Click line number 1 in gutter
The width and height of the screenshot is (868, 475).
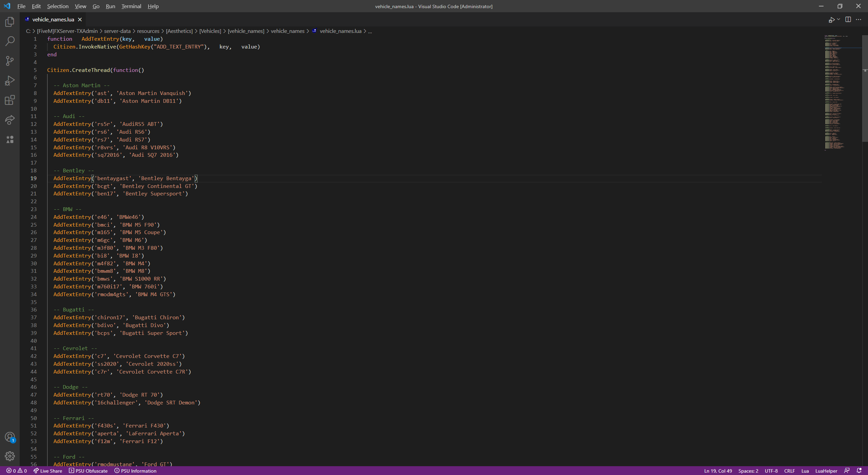35,39
